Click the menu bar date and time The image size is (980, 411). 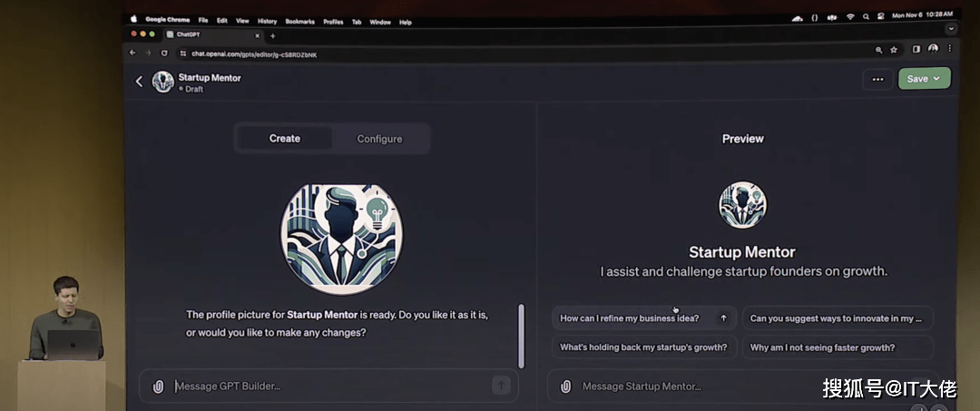pos(923,15)
